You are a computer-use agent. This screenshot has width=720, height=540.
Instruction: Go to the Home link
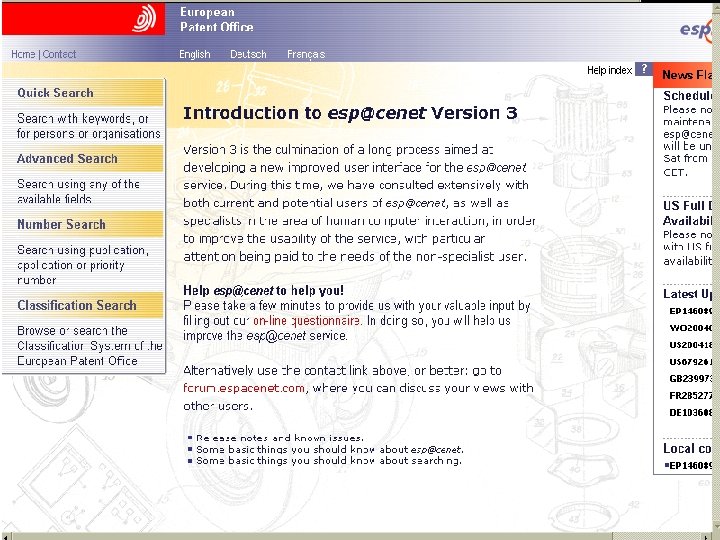coord(23,54)
